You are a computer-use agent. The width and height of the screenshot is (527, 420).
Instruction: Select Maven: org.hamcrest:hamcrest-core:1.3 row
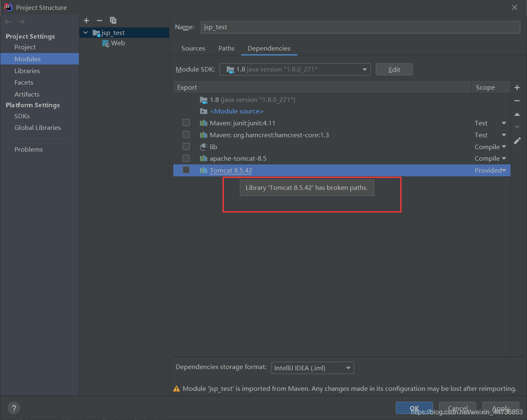tap(341, 135)
